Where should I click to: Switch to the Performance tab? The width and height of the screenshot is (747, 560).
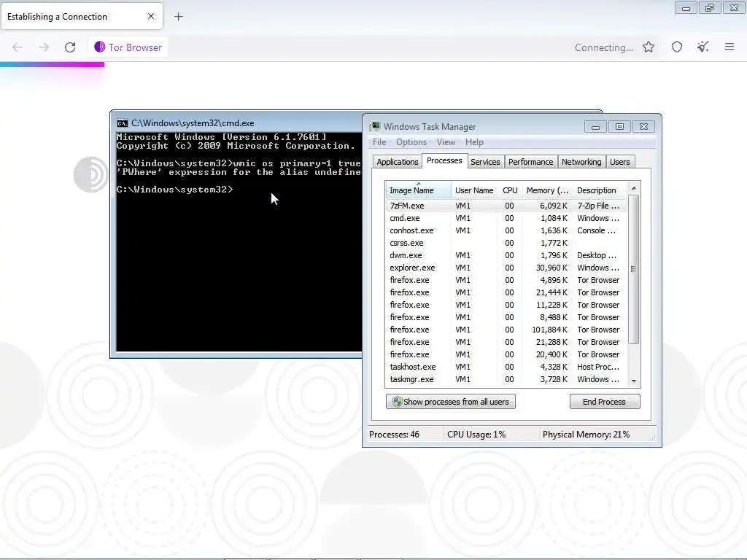530,162
